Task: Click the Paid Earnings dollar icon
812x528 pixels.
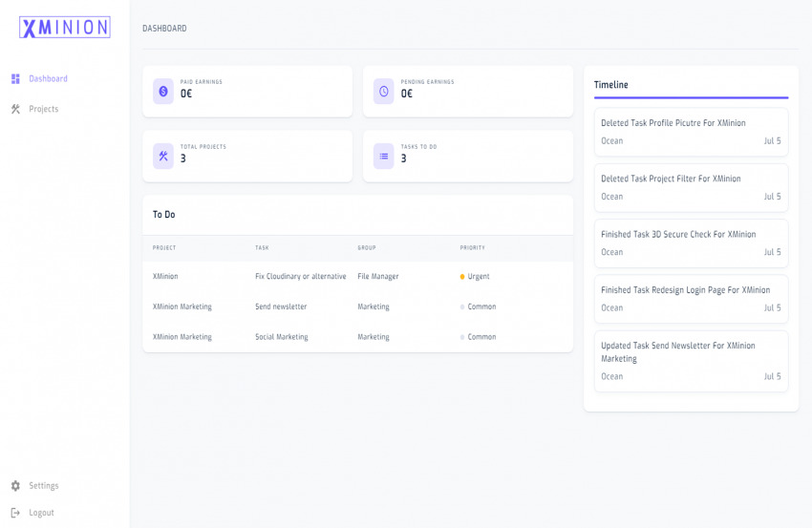Action: point(163,92)
